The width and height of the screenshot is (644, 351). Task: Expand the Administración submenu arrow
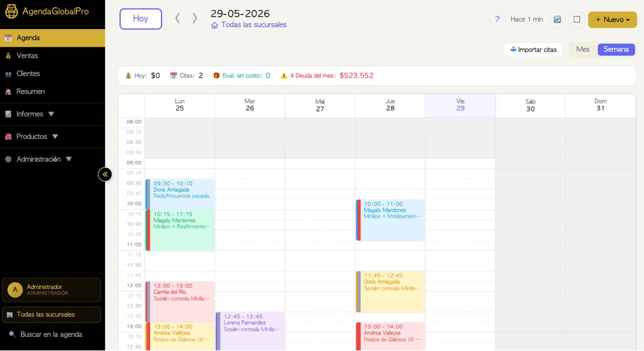tap(69, 159)
